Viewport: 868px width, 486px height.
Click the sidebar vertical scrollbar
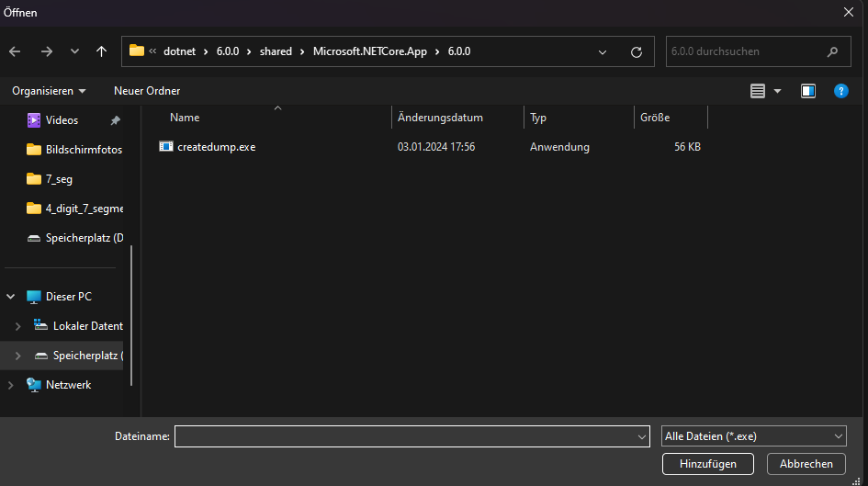pyautogui.click(x=131, y=315)
